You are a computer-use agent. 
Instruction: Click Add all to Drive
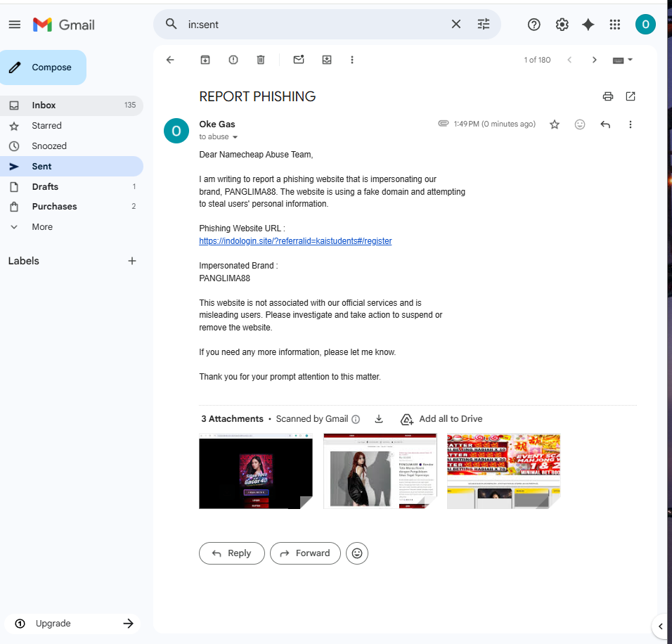tap(441, 419)
